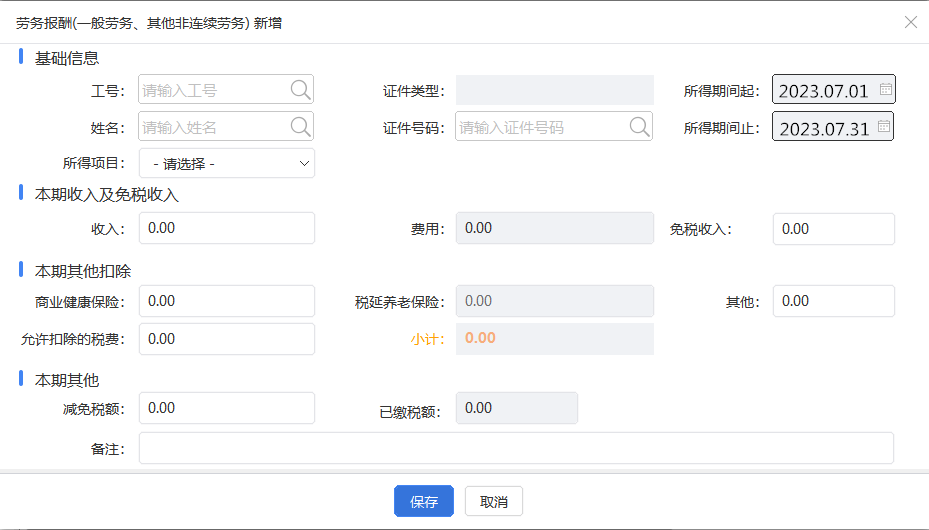Click the 收入 amount field
The height and width of the screenshot is (530, 929).
(227, 228)
